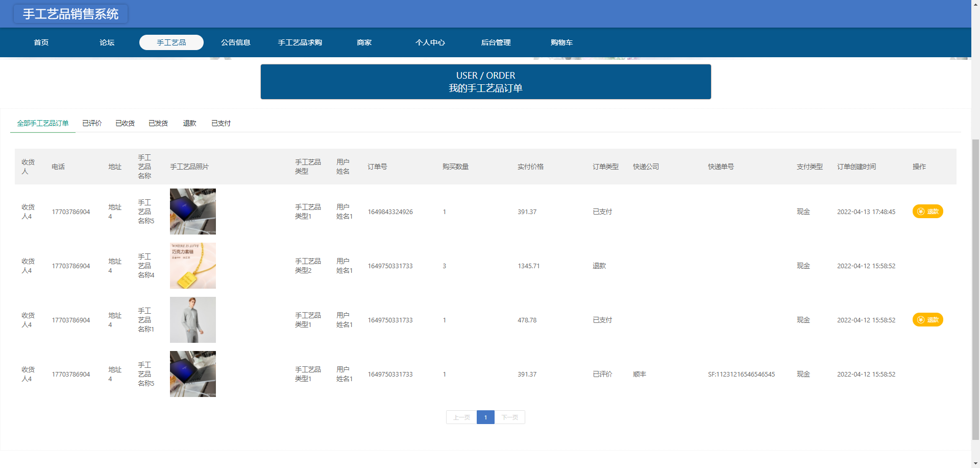Screen dimensions: 980x468
Task: Navigate to 手工艺品求购 page
Action: click(300, 42)
